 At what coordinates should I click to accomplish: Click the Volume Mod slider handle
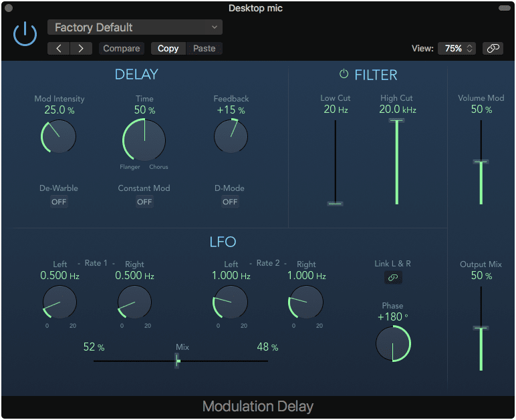coord(481,162)
